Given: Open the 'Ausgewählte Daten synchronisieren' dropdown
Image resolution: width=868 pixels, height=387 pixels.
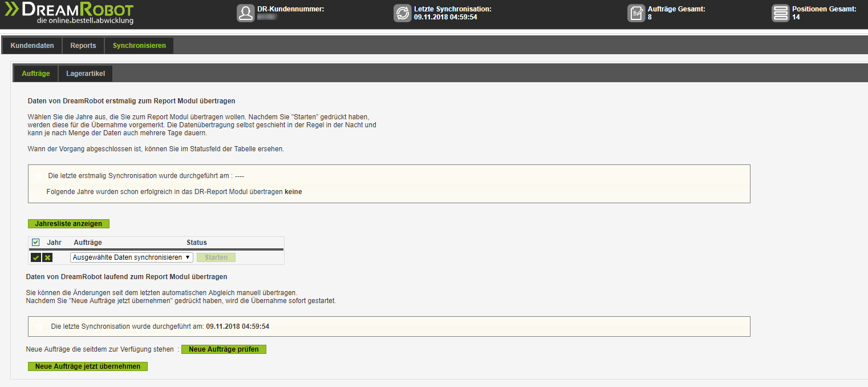Looking at the screenshot, I should (132, 257).
